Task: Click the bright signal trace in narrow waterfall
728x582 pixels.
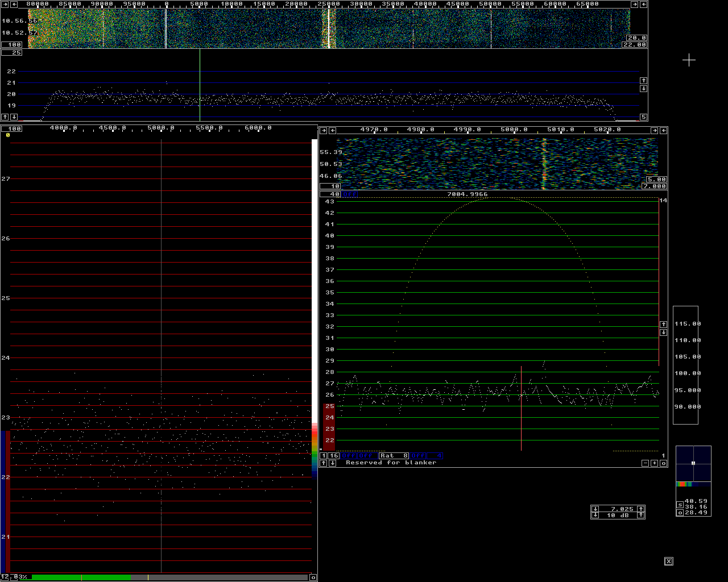Action: 544,164
